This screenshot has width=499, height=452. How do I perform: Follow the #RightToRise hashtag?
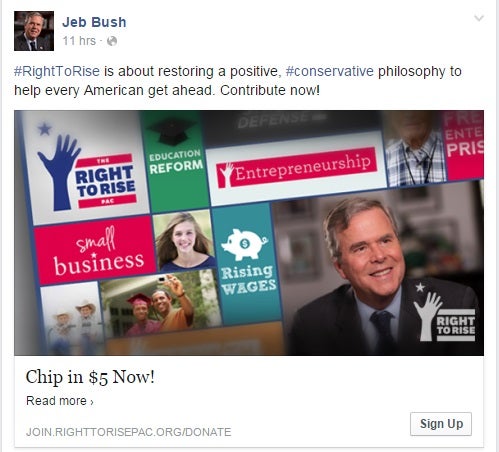point(57,71)
